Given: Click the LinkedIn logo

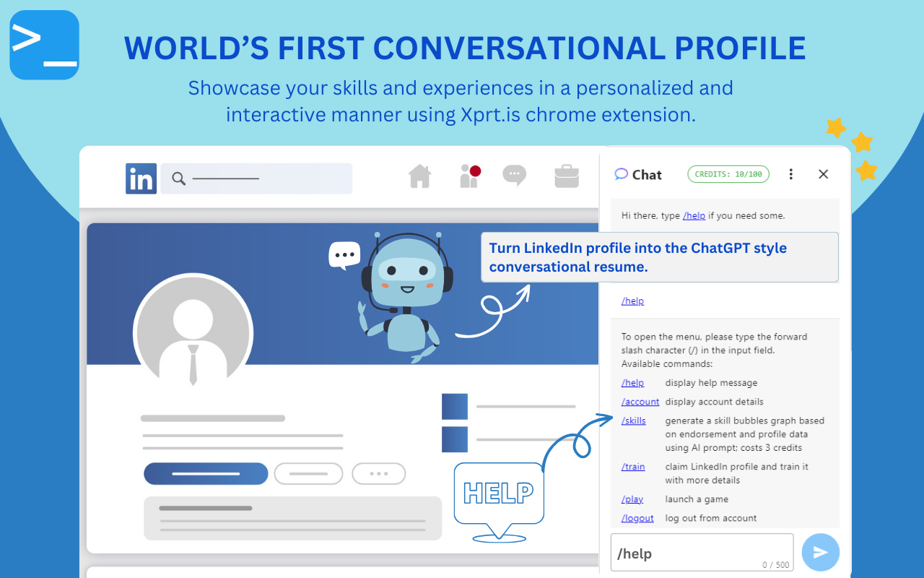Looking at the screenshot, I should [141, 178].
